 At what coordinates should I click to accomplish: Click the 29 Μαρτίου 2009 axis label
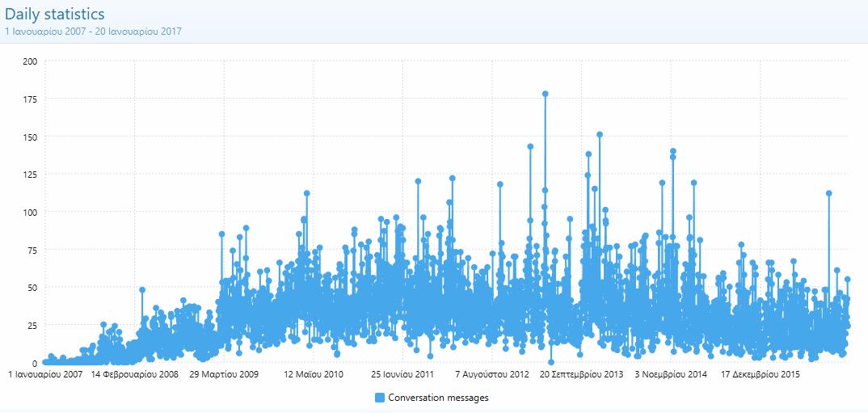(x=224, y=375)
